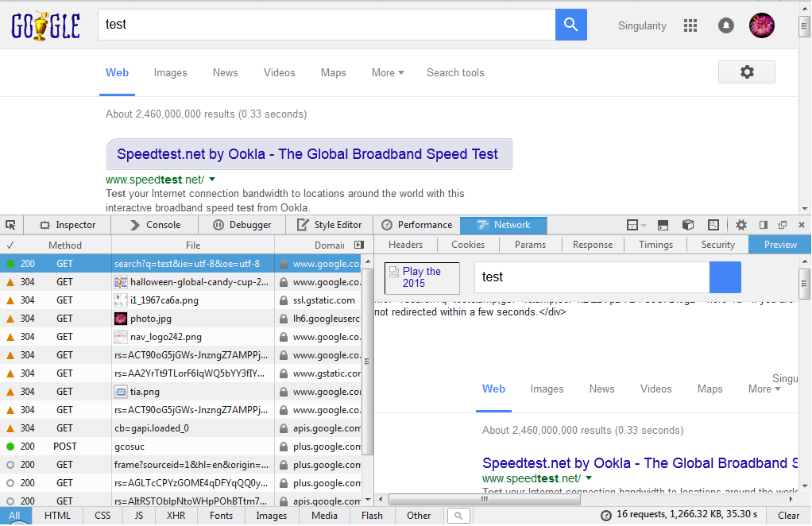The image size is (812, 526).
Task: Sort requests by the File column
Action: (193, 245)
